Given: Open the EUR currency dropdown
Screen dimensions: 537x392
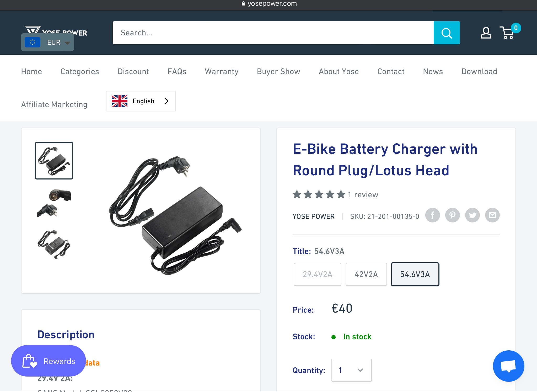Looking at the screenshot, I should tap(47, 42).
